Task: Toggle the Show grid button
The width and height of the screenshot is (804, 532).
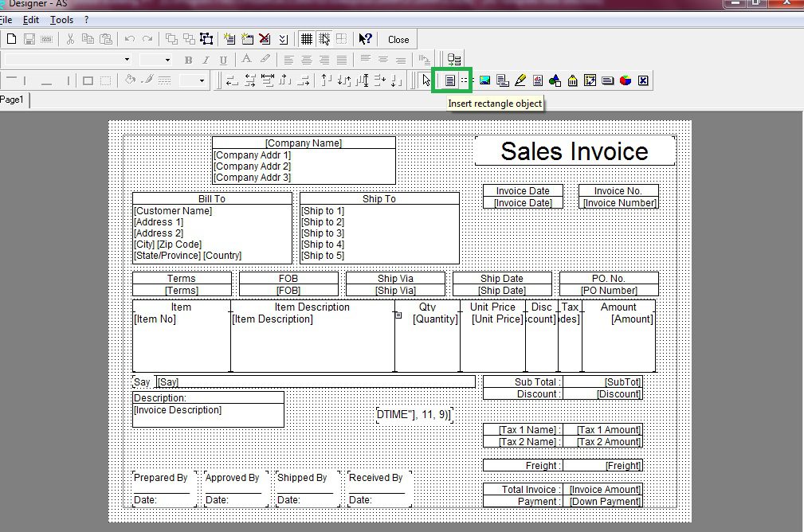Action: click(x=306, y=39)
